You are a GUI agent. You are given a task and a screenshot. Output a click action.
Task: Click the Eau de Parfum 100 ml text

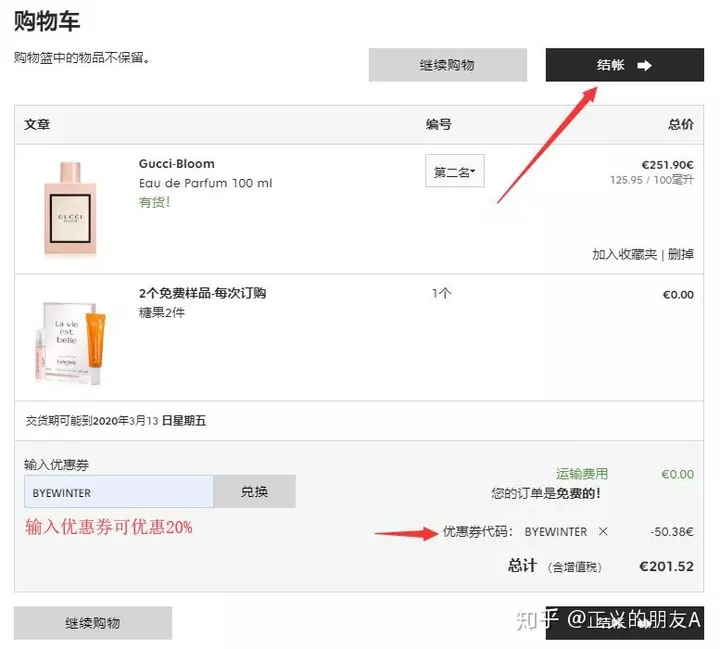point(205,183)
